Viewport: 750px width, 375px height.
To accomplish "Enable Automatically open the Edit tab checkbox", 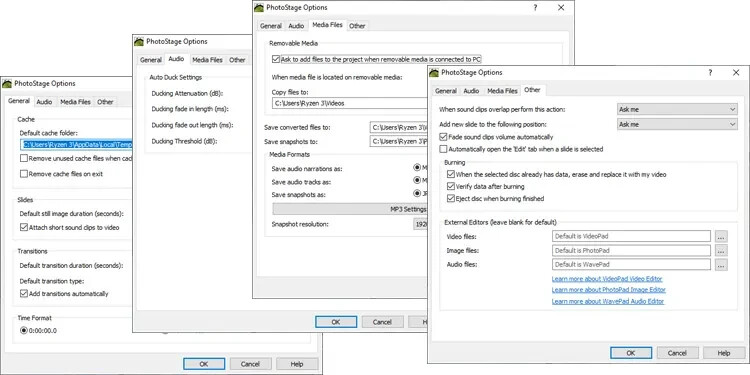I will pyautogui.click(x=443, y=149).
